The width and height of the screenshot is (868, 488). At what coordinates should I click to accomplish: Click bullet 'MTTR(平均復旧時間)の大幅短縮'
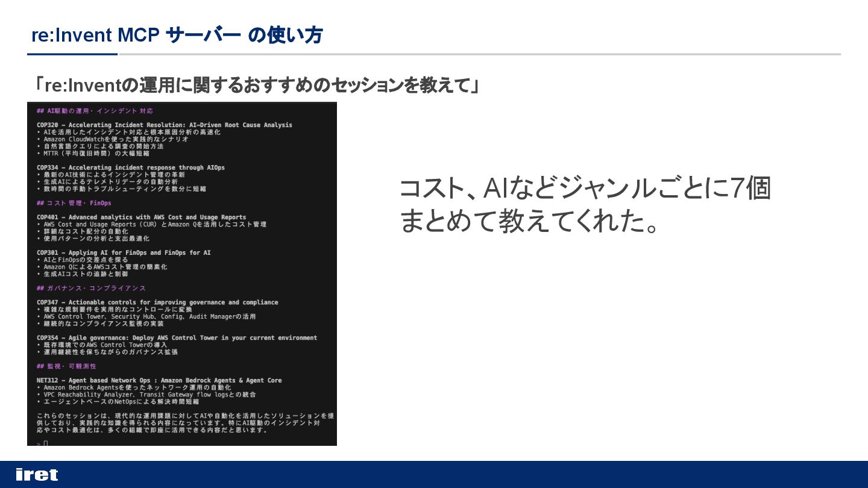tap(93, 153)
